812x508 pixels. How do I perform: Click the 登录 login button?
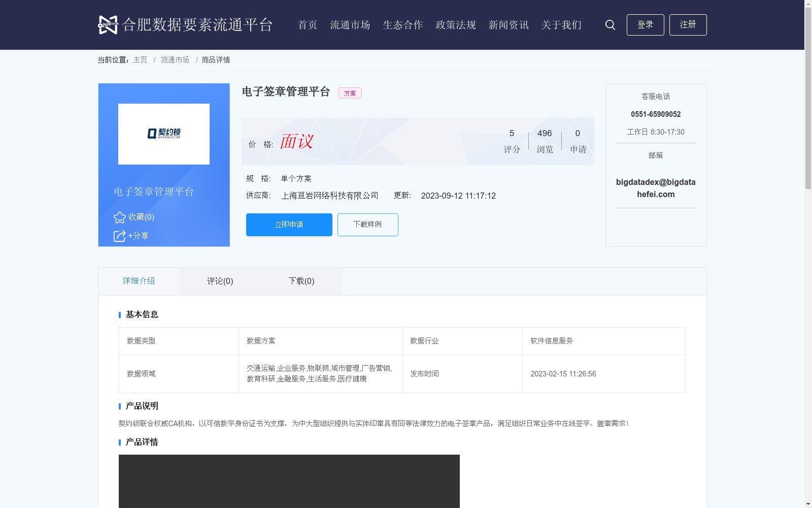click(645, 25)
